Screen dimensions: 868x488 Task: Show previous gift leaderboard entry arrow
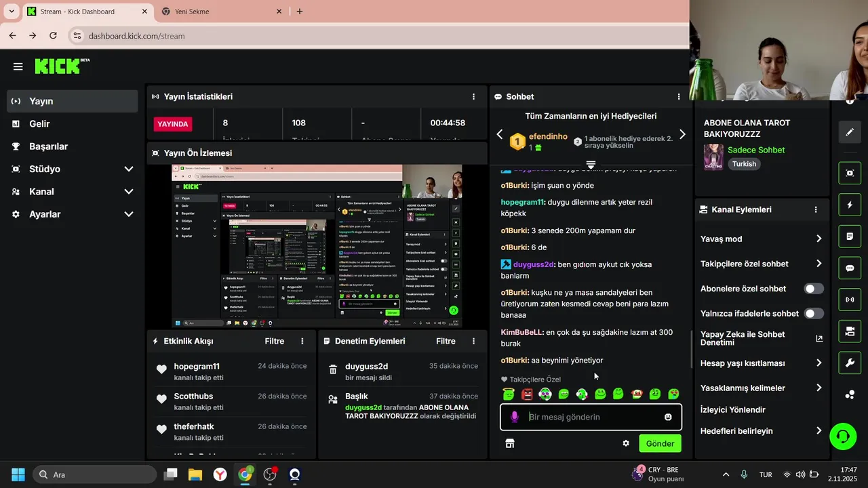coord(500,134)
